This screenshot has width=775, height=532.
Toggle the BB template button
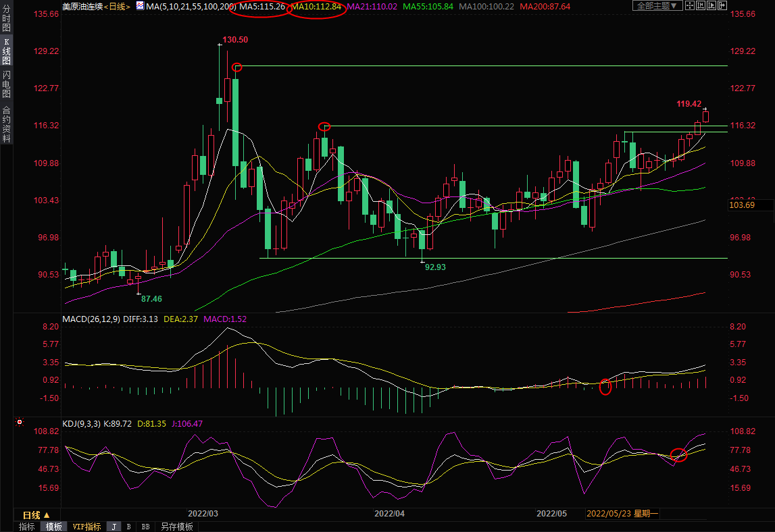(x=145, y=527)
